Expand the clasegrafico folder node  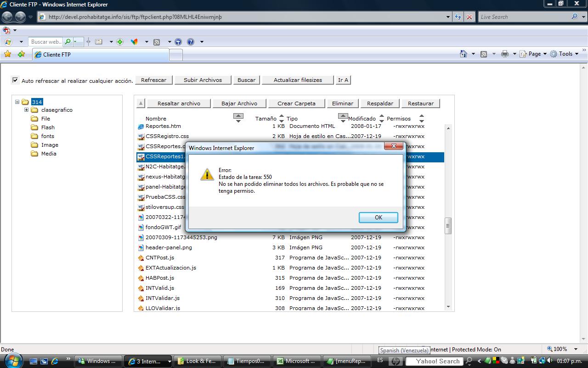tap(26, 110)
